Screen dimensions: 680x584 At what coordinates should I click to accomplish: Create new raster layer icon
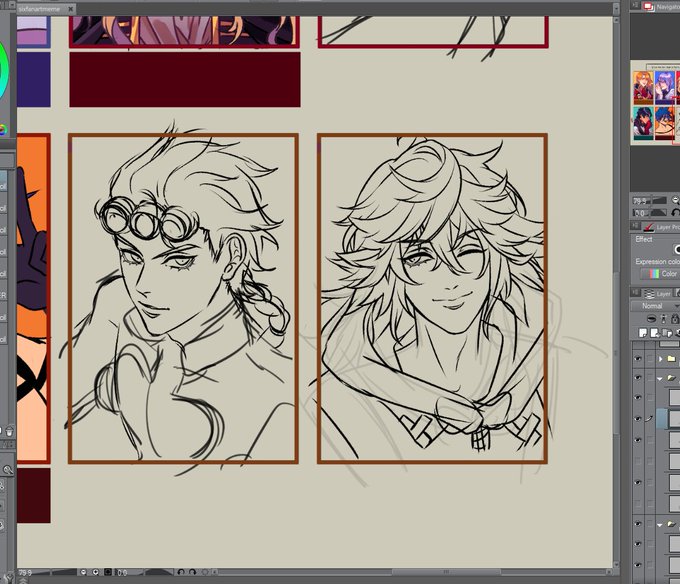[643, 333]
